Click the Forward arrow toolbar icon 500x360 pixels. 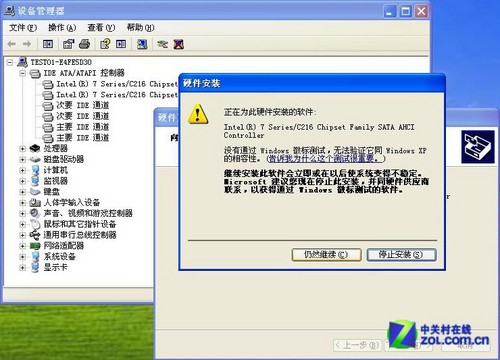(x=27, y=44)
